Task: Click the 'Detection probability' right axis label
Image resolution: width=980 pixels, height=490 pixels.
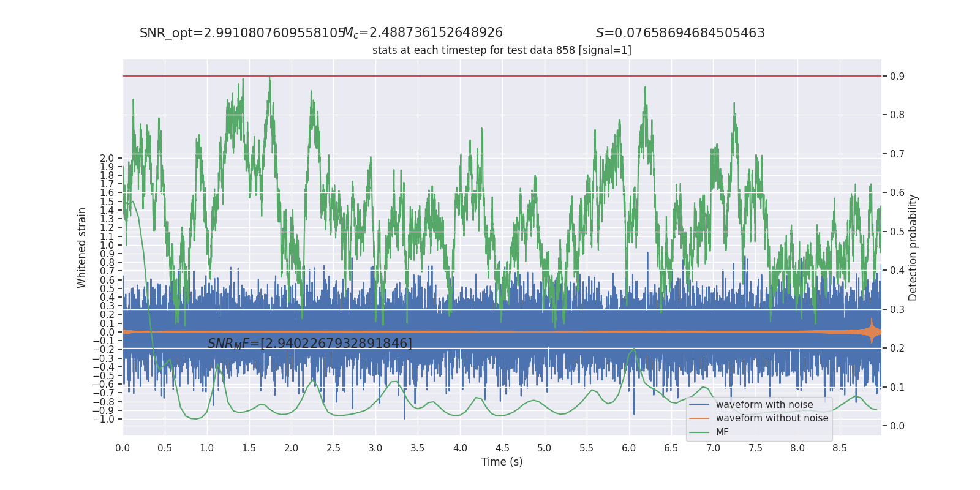Action: click(913, 247)
